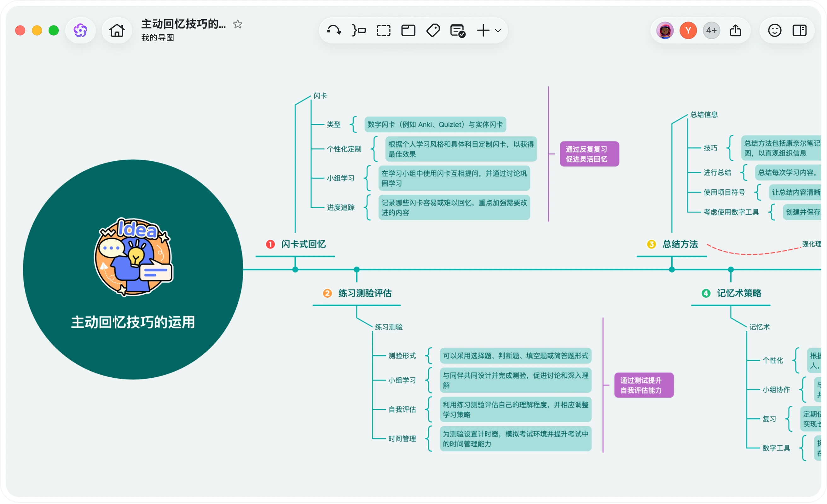The width and height of the screenshot is (827, 504).
Task: Select the 练习测验 subtopic node
Action: 389,327
